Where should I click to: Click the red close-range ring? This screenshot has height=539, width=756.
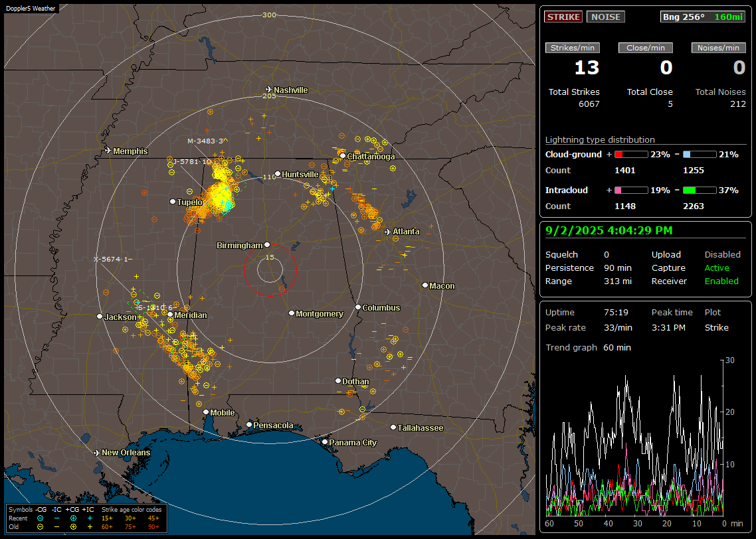[270, 269]
